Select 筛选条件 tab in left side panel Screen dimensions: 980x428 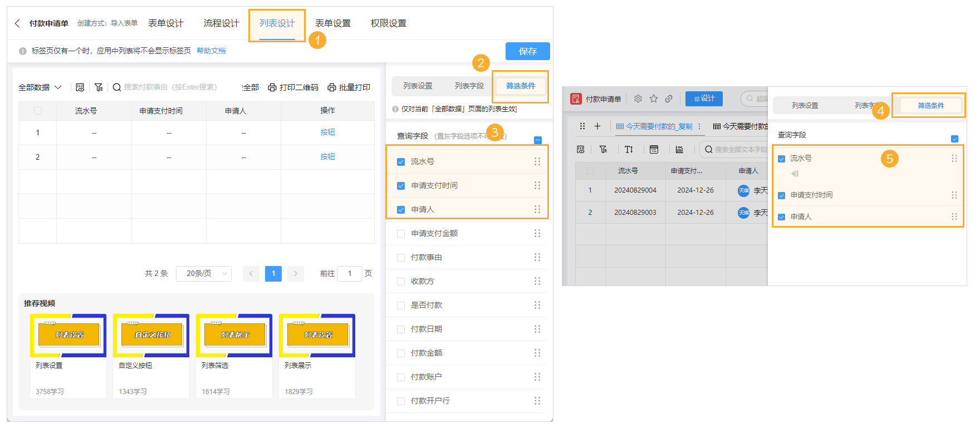click(x=521, y=86)
